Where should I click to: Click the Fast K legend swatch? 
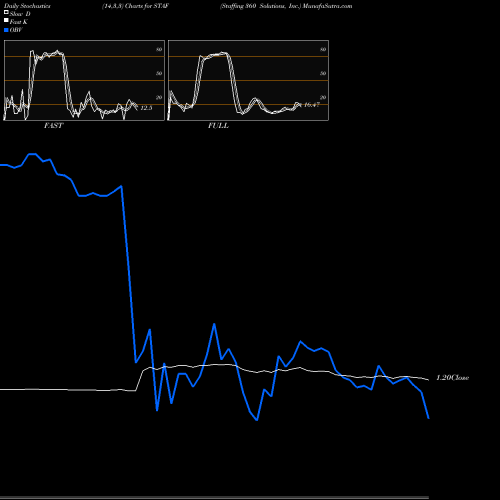(6, 20)
